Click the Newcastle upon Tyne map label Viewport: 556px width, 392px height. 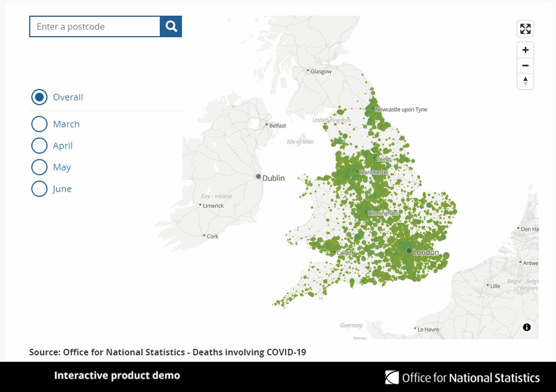(401, 110)
